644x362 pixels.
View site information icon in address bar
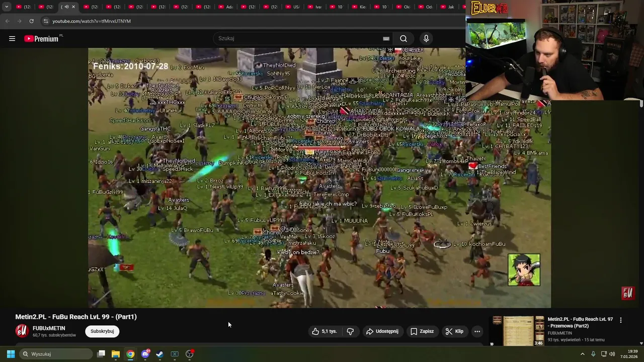tap(46, 21)
